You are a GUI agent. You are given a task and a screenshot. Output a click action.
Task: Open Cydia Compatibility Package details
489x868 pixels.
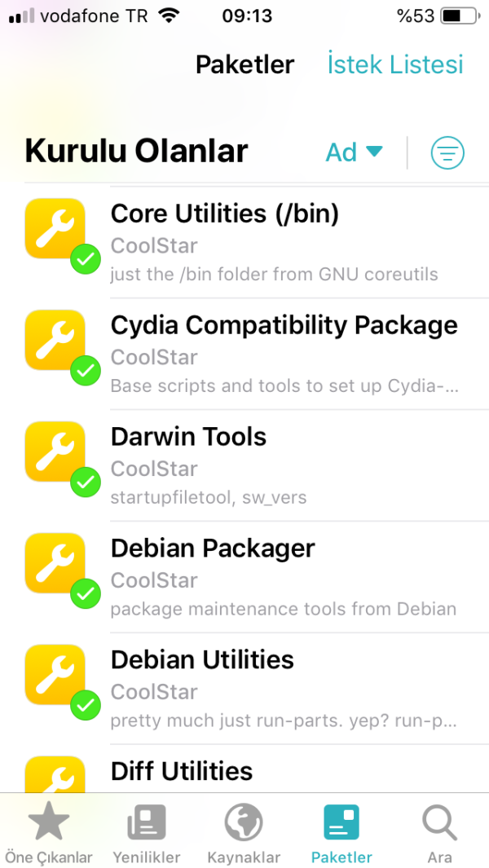[284, 326]
